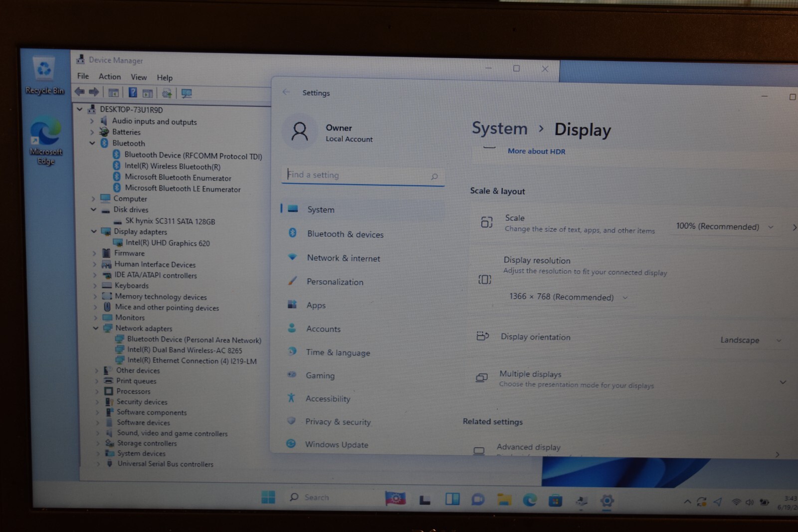Expand the Keyboards node
This screenshot has height=532, width=798.
pyautogui.click(x=95, y=286)
